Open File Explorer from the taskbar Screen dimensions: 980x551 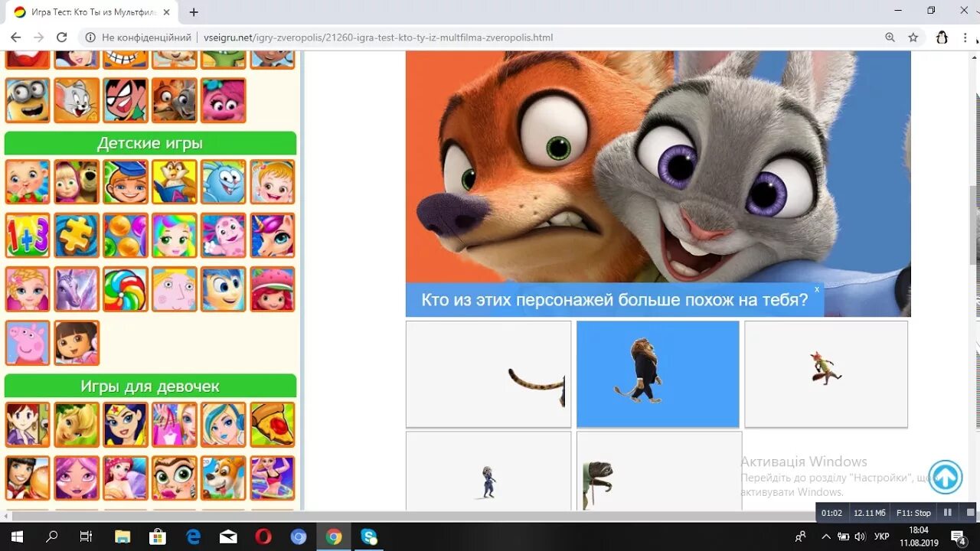(x=122, y=537)
